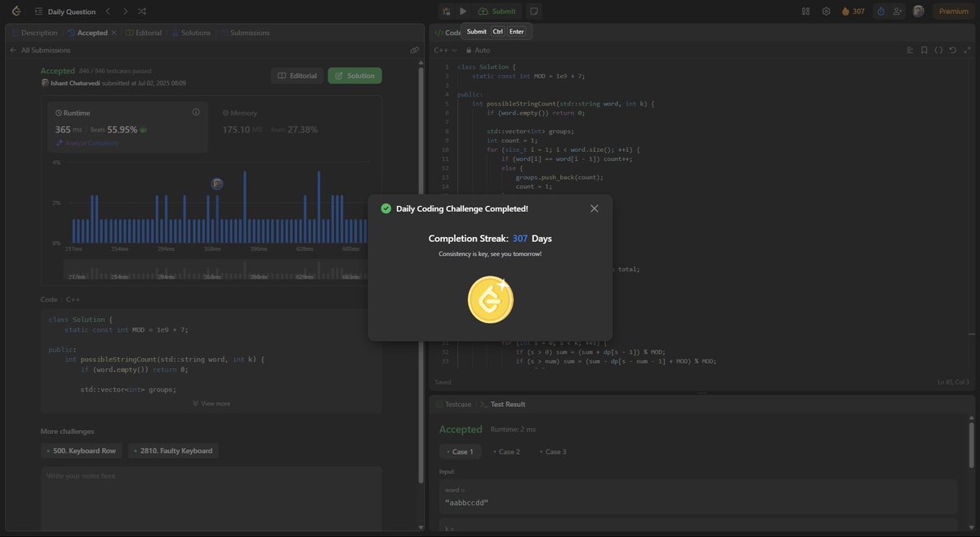Switch to the Testcase tab
This screenshot has width=980, height=537.
tap(453, 404)
